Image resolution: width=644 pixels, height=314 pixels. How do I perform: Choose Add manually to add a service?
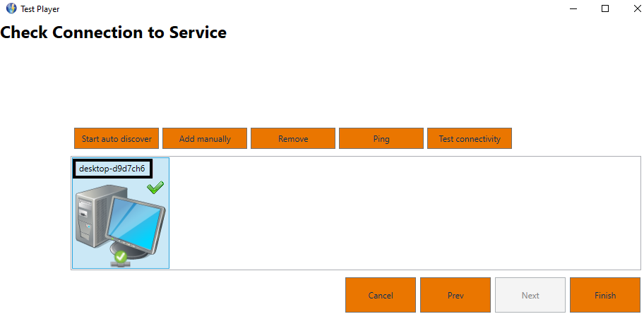tap(205, 139)
